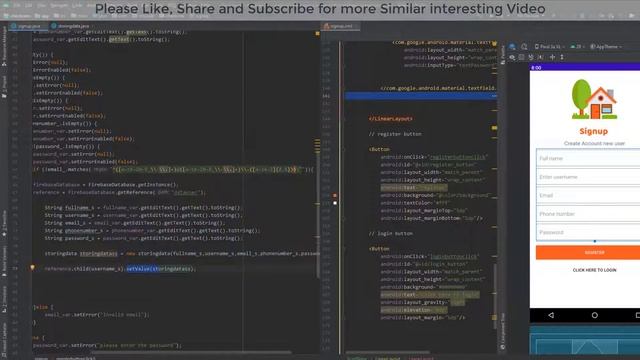
Task: Click the 'String fullname_s' declaration line
Action: pyautogui.click(x=144, y=207)
